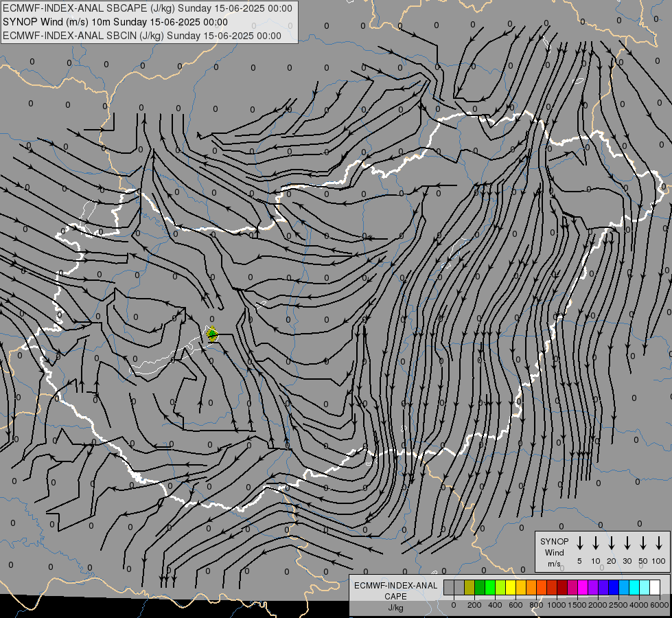This screenshot has width=672, height=618.
Task: Click the green station marker on the map
Action: click(212, 333)
